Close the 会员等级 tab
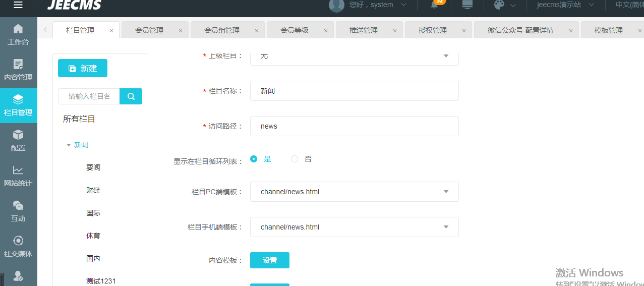 click(325, 31)
